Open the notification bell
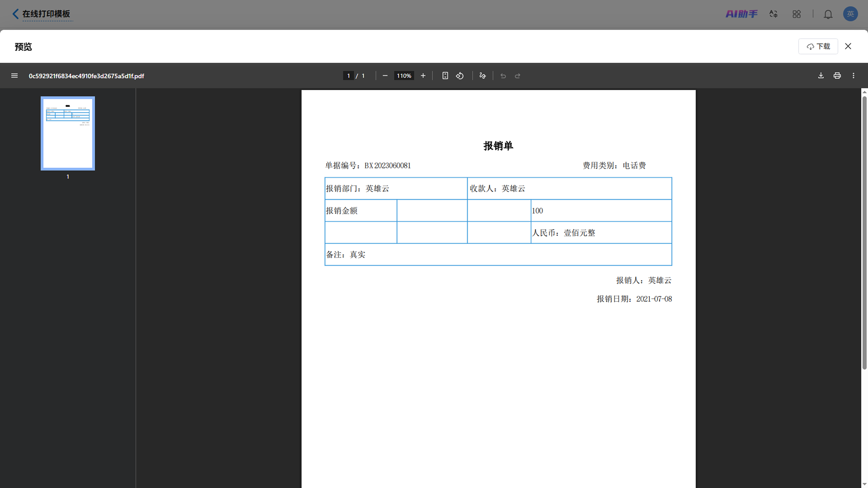The image size is (868, 488). (x=828, y=14)
